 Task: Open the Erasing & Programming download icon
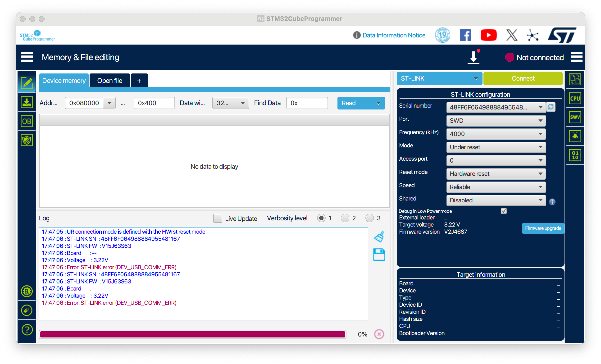click(x=27, y=102)
